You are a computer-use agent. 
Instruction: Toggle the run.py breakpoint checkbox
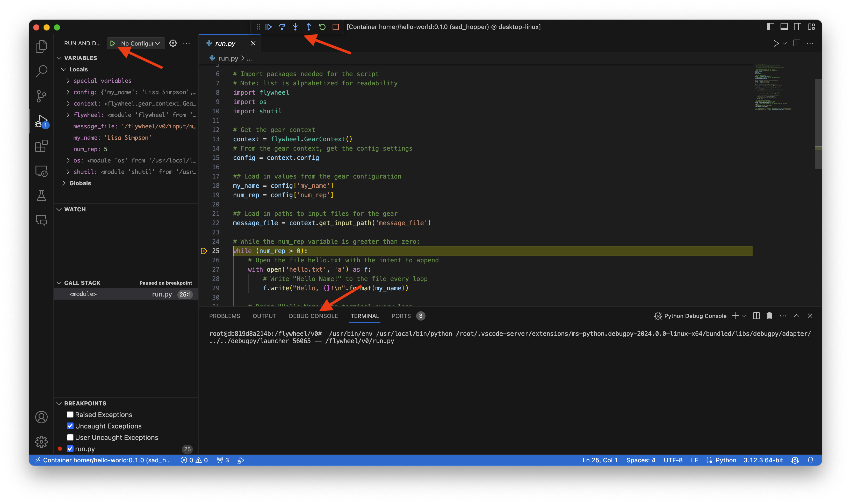[x=70, y=449]
